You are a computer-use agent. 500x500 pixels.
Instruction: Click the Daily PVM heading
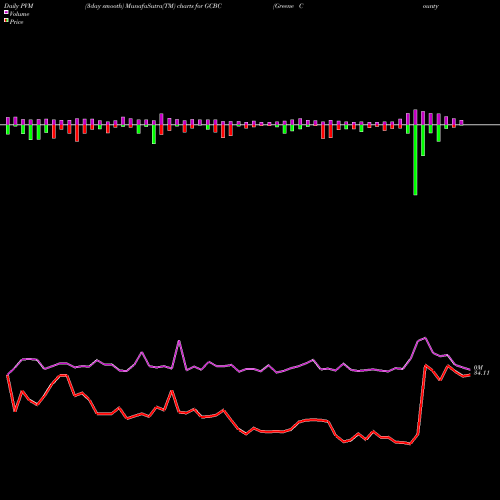click(x=19, y=6)
